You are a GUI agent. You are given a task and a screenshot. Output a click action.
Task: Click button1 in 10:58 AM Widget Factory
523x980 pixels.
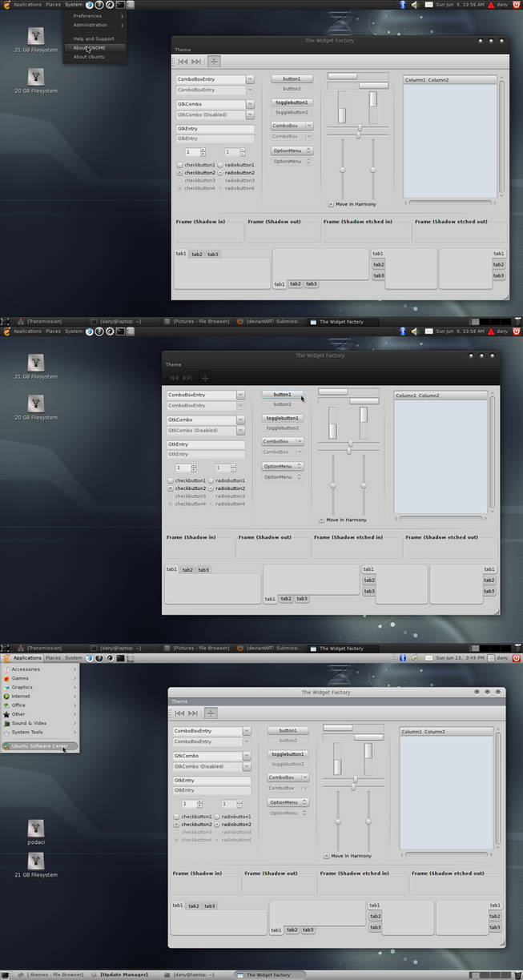tap(282, 394)
